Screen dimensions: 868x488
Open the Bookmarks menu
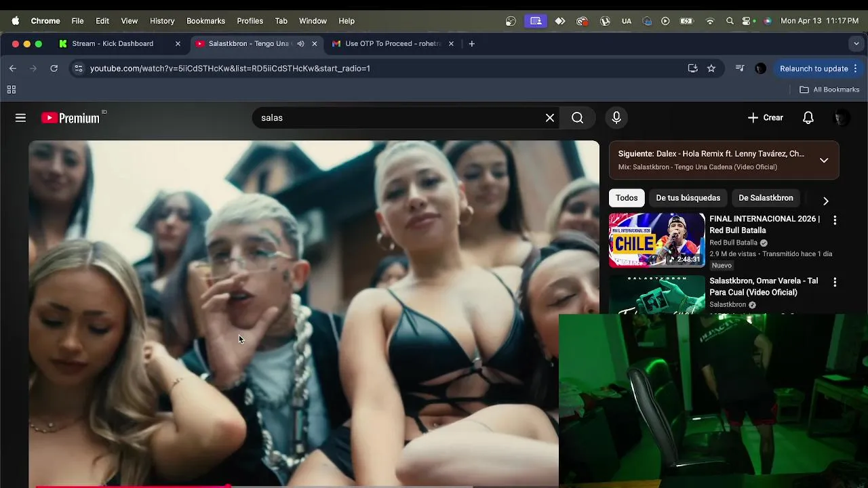click(x=205, y=21)
